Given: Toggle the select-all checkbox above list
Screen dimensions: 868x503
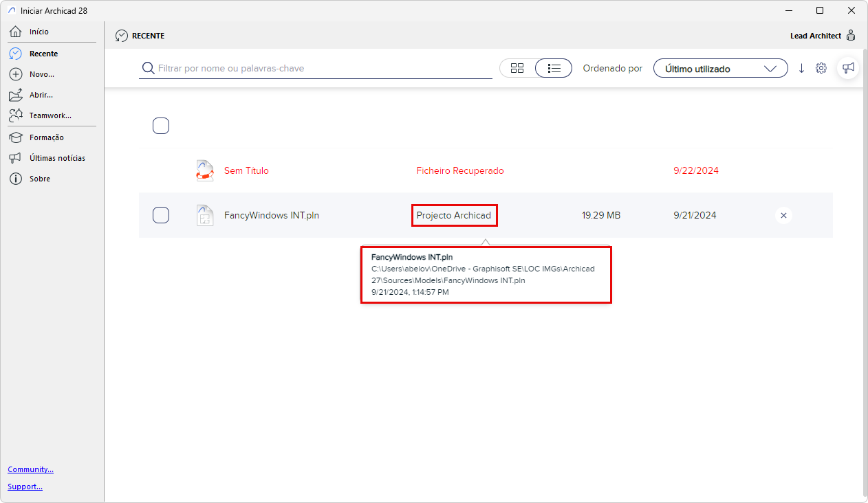Looking at the screenshot, I should tap(161, 126).
